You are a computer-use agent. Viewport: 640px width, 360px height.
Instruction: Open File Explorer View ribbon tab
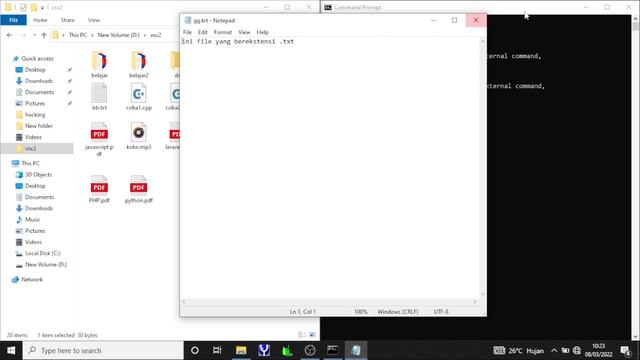tap(94, 20)
